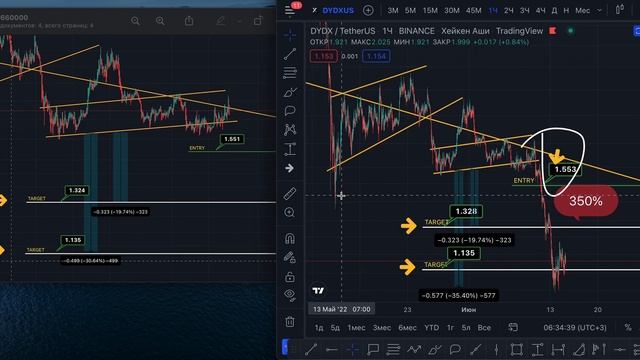Select the 5M timeframe

[410, 11]
